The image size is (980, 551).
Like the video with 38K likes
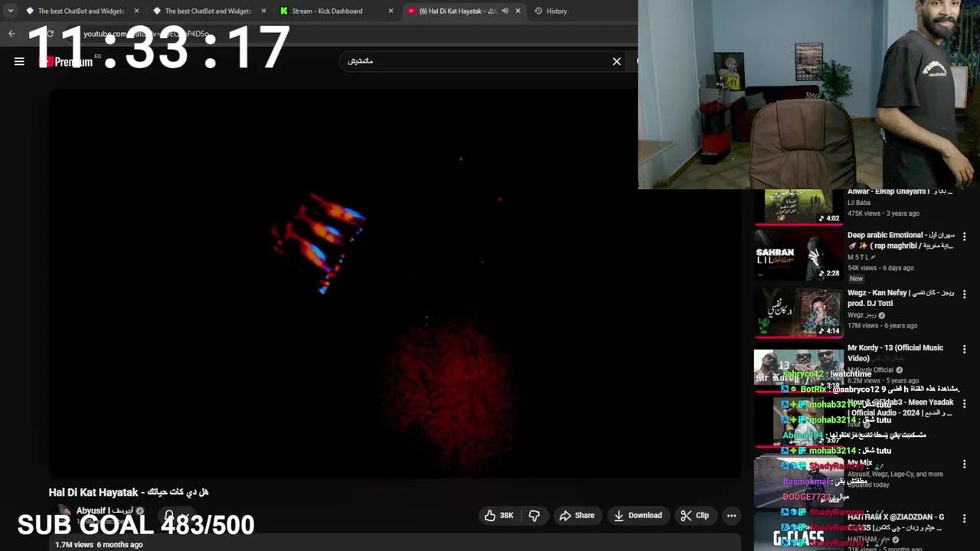coord(498,515)
